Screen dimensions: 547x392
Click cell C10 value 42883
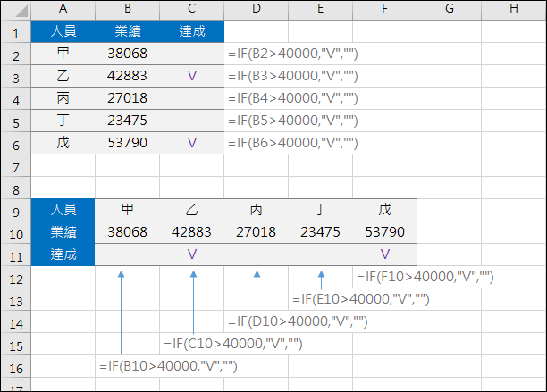point(191,231)
